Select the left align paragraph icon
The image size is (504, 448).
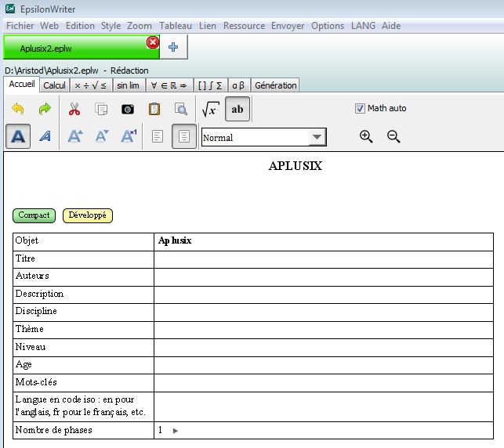point(158,136)
